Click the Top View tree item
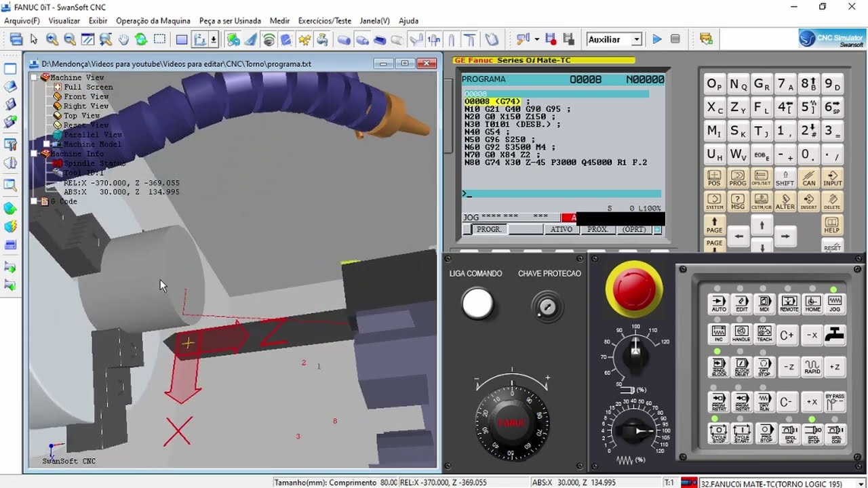Image resolution: width=868 pixels, height=488 pixels. tap(81, 115)
